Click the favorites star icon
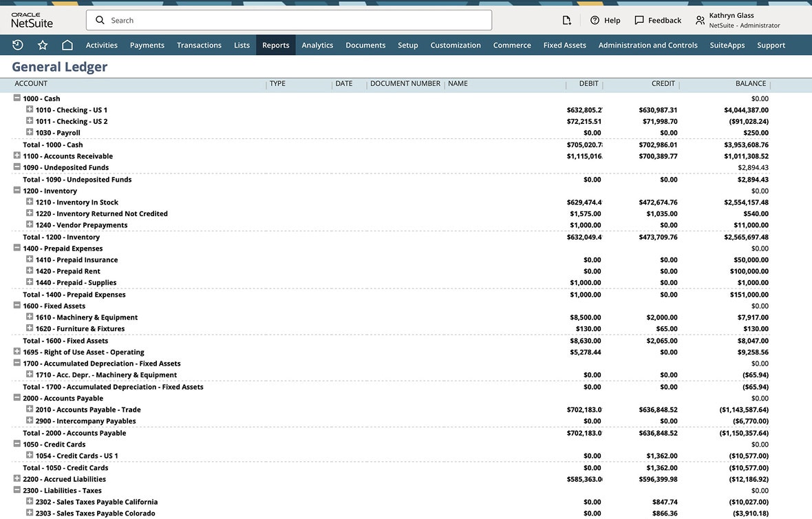812x519 pixels. (x=43, y=44)
